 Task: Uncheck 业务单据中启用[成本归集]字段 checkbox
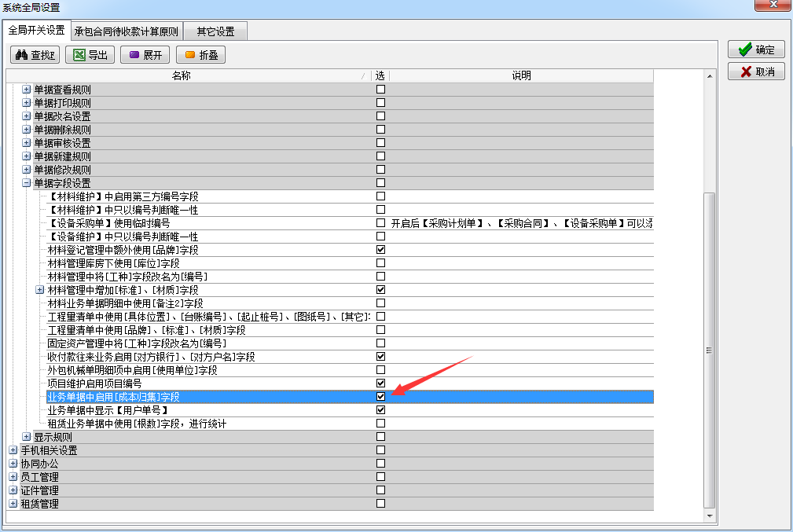[x=380, y=397]
